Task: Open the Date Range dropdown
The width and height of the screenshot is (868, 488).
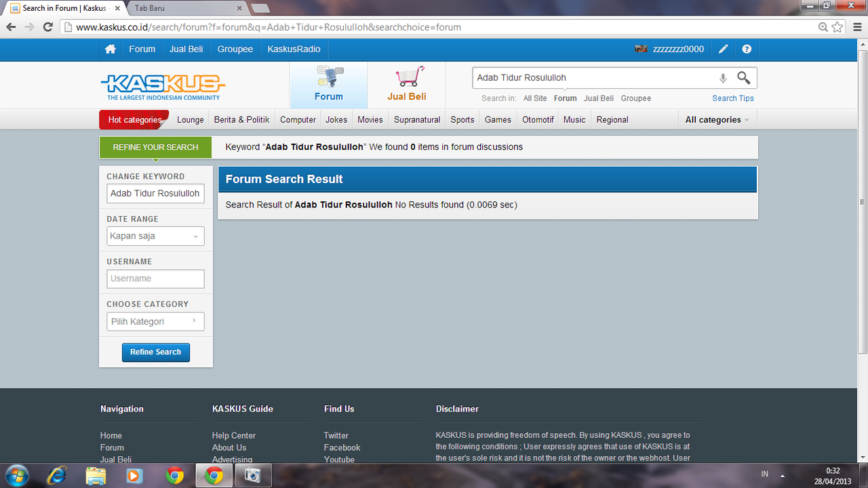Action: [x=155, y=236]
